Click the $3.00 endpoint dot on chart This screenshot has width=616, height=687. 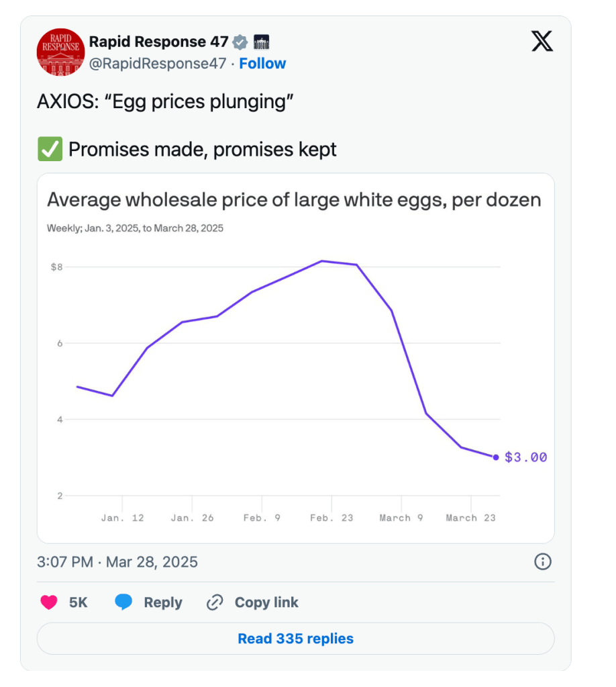[x=496, y=457]
